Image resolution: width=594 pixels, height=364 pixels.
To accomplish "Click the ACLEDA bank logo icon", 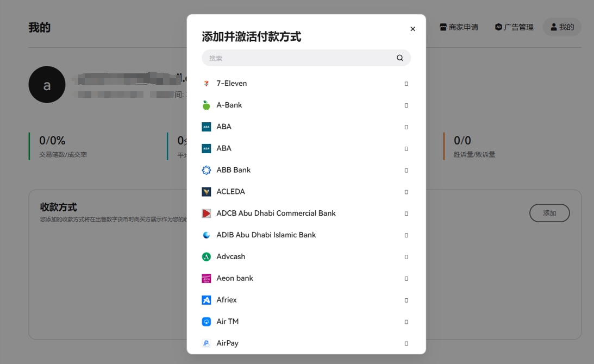I will coord(206,192).
